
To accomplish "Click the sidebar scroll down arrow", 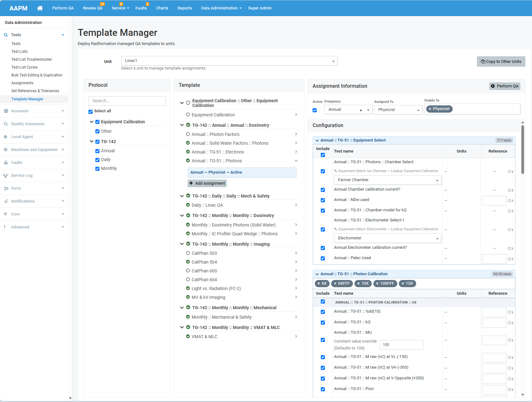I will [70, 398].
